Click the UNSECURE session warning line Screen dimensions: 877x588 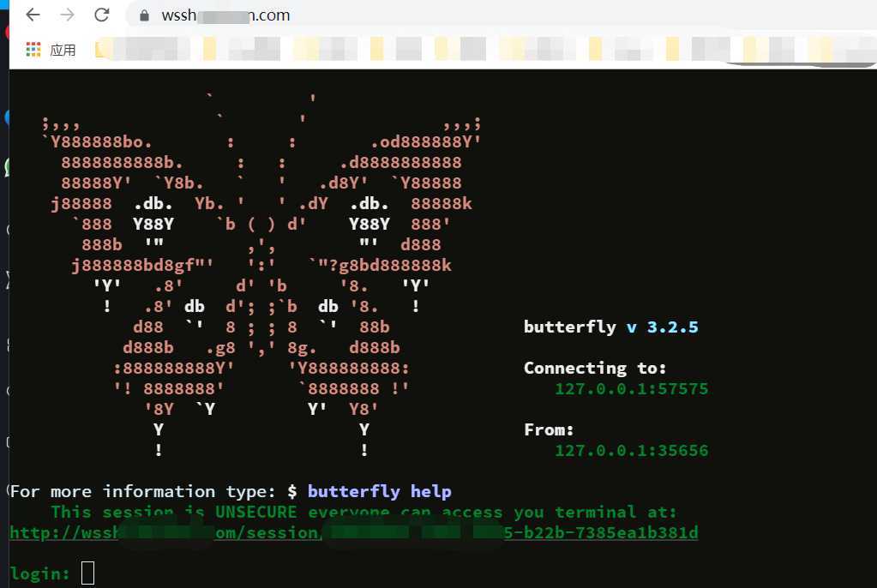[364, 512]
